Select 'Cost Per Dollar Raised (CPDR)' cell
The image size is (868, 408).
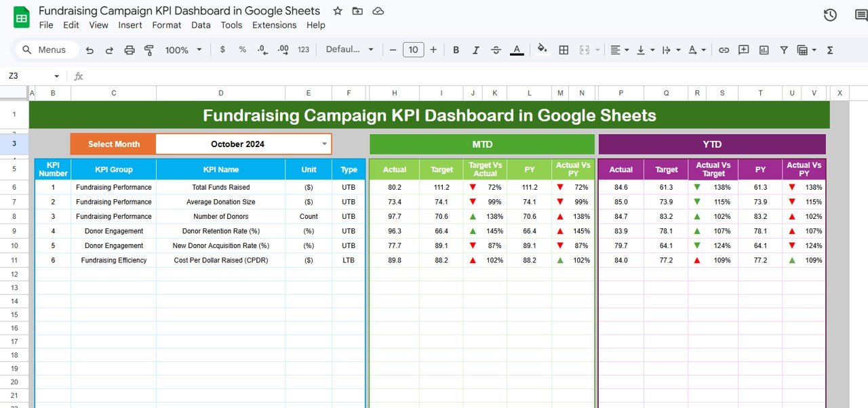click(220, 260)
